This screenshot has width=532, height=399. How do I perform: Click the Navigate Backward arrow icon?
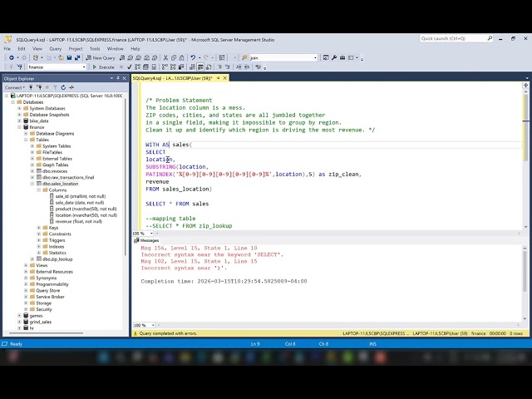tap(12, 57)
